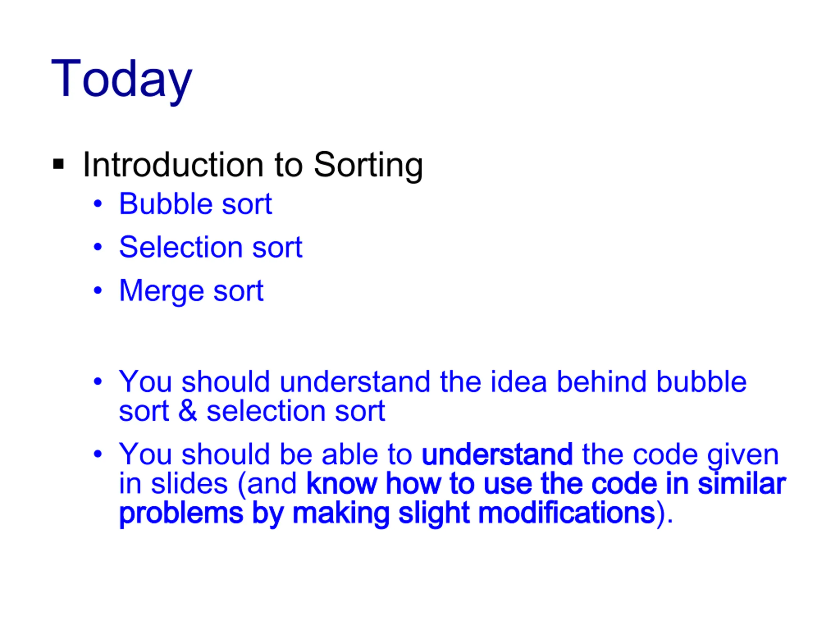Select the black square bullet marker
Screen dimensions: 840x630
coord(58,164)
